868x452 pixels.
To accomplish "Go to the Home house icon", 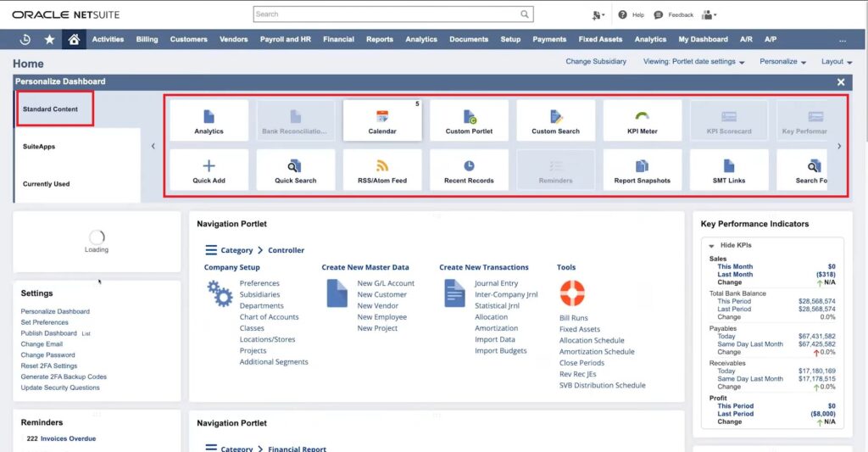I will pyautogui.click(x=74, y=39).
